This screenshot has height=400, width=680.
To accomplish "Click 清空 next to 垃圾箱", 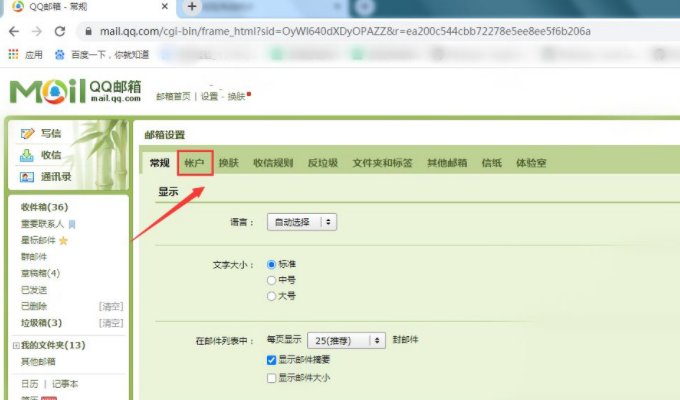I will pyautogui.click(x=111, y=323).
